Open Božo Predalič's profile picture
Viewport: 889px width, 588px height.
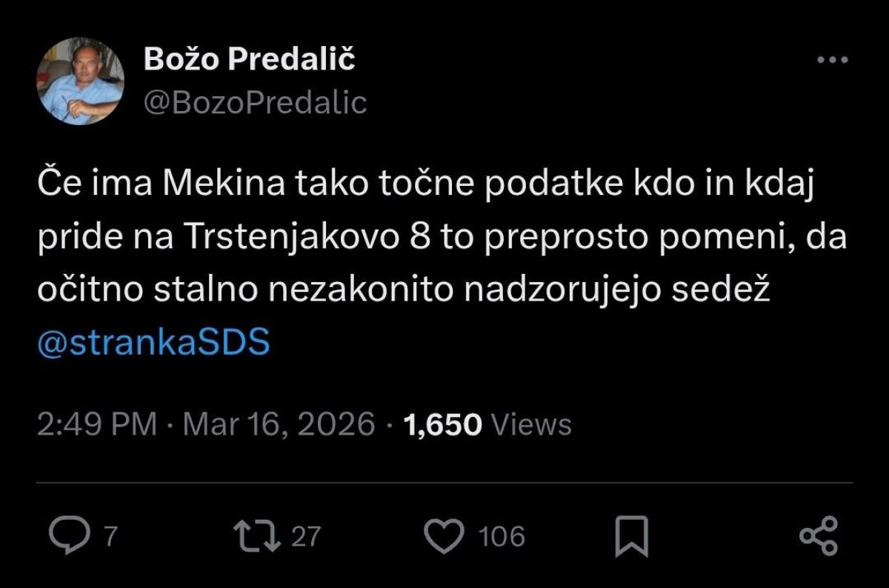click(x=80, y=81)
